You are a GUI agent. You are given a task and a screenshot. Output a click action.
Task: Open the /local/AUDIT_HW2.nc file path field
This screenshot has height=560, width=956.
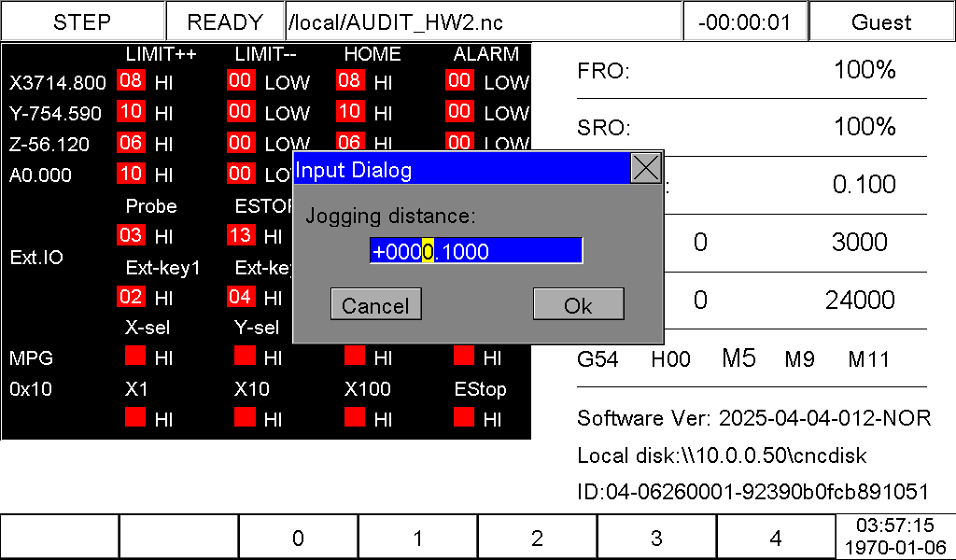coord(484,22)
